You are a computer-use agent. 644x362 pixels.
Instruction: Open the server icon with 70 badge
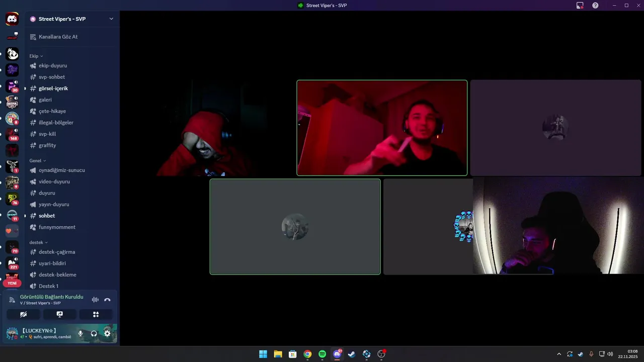(12, 247)
